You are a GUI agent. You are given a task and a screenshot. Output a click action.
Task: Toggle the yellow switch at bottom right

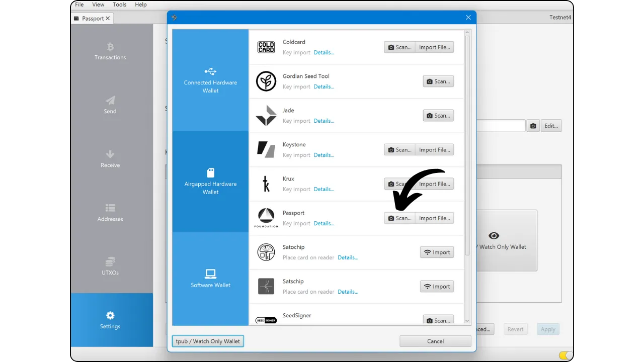pos(566,355)
